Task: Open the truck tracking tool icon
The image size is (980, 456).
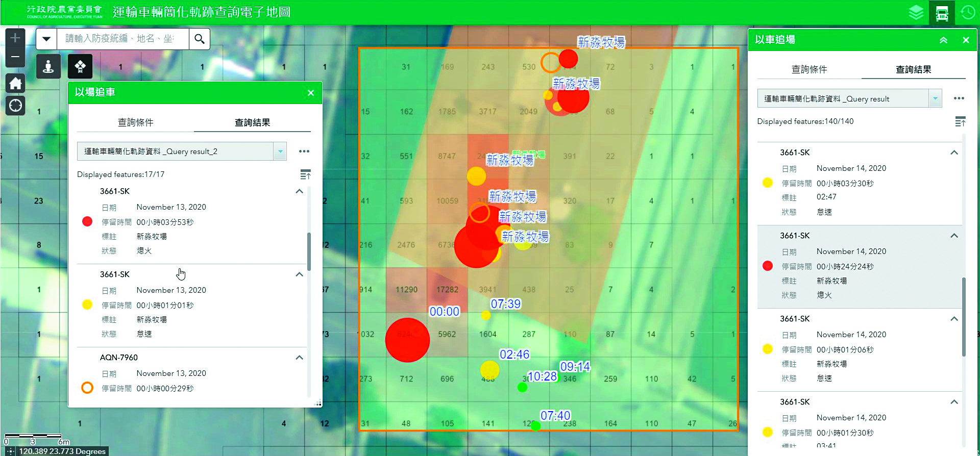Action: tap(942, 13)
